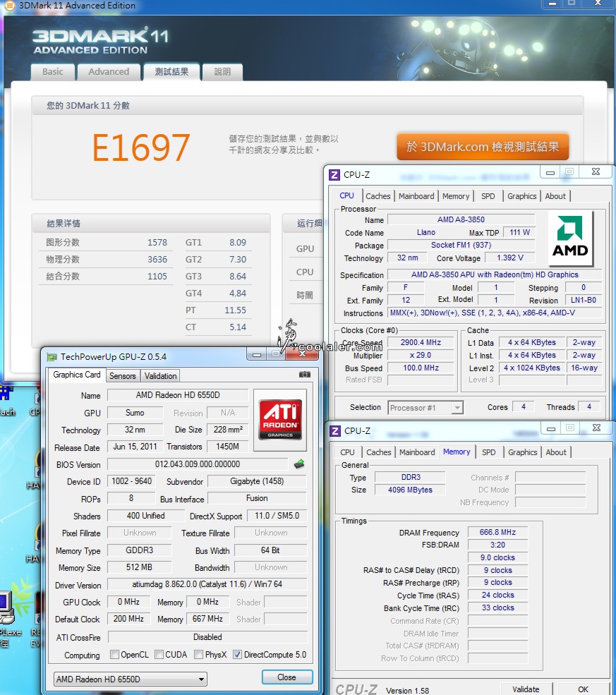The height and width of the screenshot is (695, 616).
Task: Click the Specification field AMD A8-3850 APU
Action: 495,274
